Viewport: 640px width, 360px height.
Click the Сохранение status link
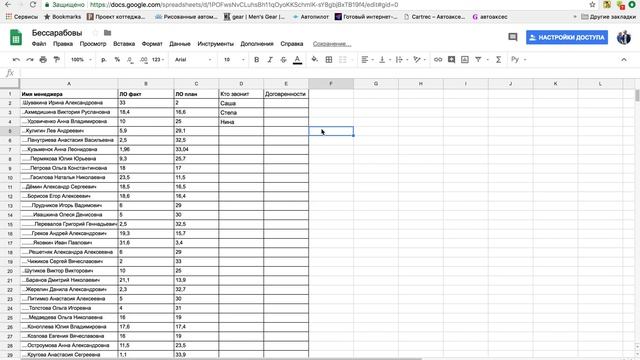[332, 44]
